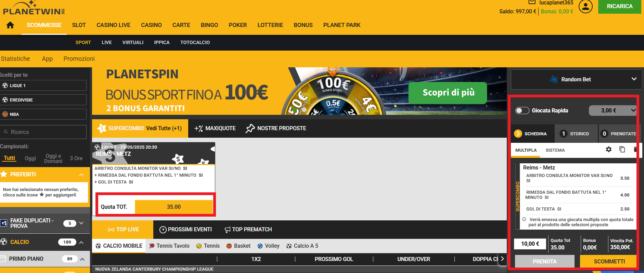Image resolution: width=644 pixels, height=273 pixels.
Task: Open the user account profile icon
Action: pyautogui.click(x=585, y=6)
